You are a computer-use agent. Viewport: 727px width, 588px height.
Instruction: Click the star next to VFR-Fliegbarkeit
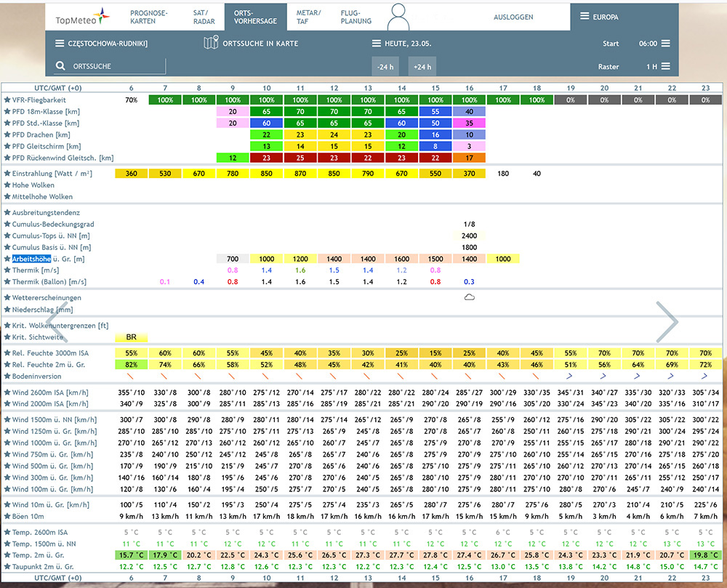point(7,100)
